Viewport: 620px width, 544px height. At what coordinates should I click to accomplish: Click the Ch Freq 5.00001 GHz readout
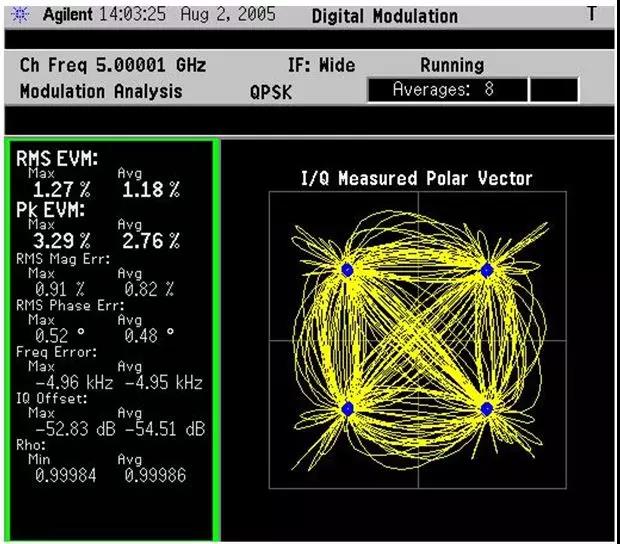click(113, 66)
